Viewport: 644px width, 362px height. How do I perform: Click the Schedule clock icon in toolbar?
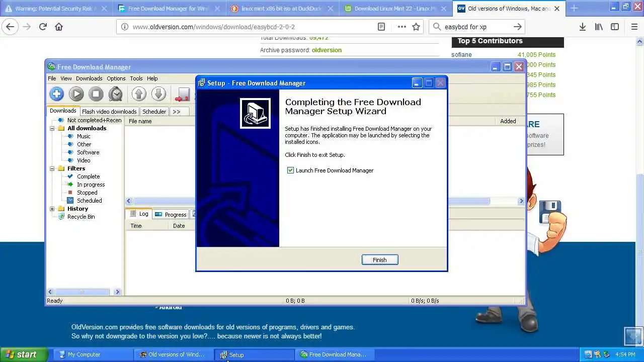[115, 94]
